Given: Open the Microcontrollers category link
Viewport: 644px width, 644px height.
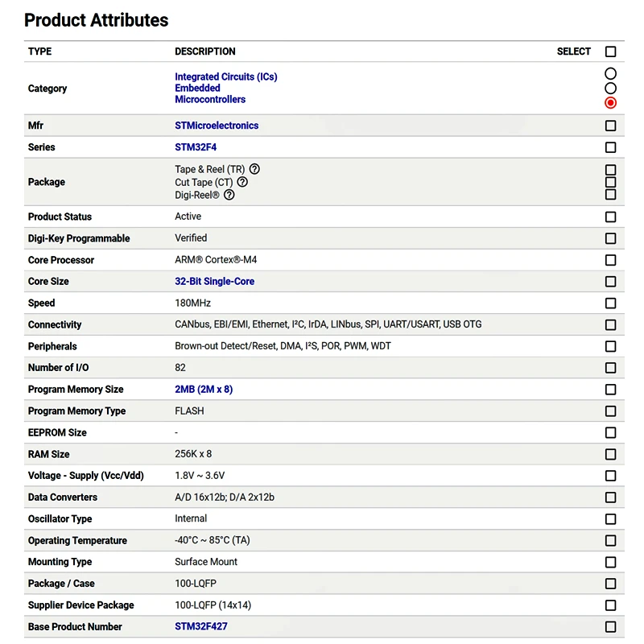Looking at the screenshot, I should pyautogui.click(x=210, y=99).
